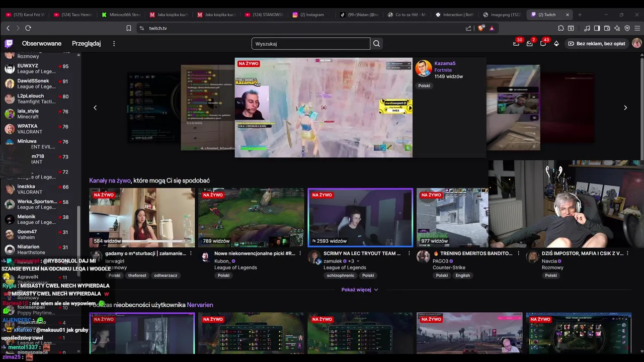Click 'Bez reklam, bez opłat' button
Viewport: 644px width, 362px height.
pyautogui.click(x=597, y=44)
